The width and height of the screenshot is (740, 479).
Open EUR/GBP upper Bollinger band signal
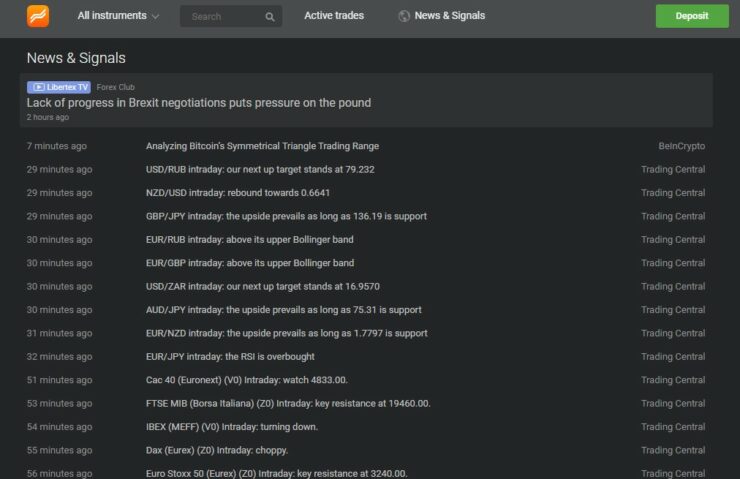[x=250, y=263]
